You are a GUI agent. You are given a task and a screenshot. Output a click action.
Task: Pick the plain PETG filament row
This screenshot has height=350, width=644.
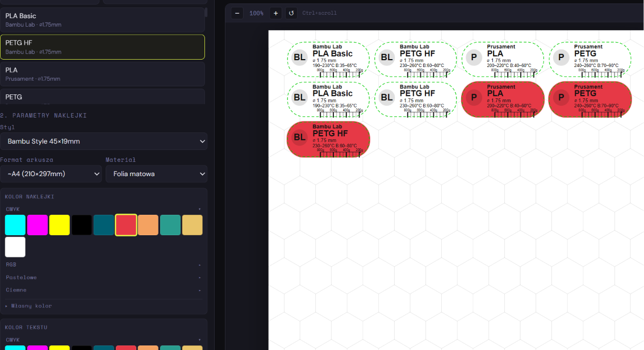pos(102,97)
